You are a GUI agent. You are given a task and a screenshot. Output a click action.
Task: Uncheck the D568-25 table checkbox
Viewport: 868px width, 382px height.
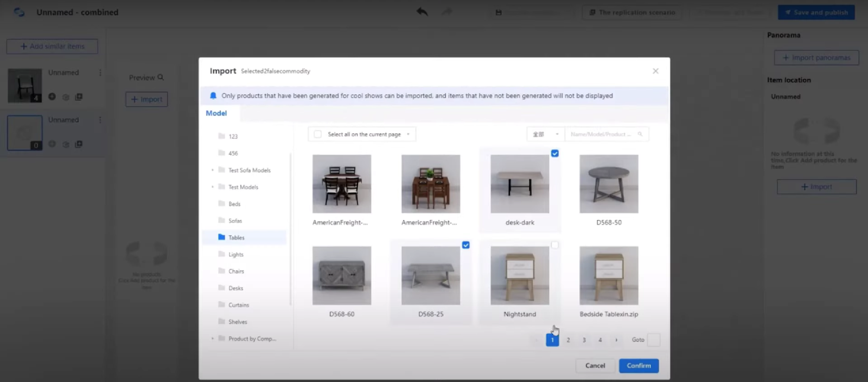coord(465,245)
